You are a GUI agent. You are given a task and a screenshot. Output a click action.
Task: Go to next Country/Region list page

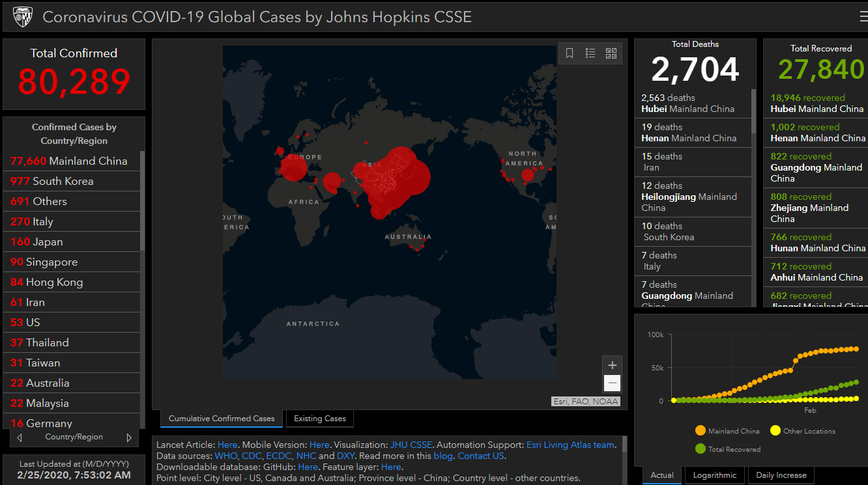[129, 437]
